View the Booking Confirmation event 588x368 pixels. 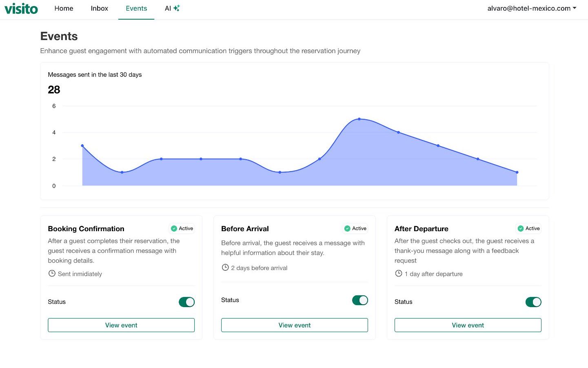121,325
